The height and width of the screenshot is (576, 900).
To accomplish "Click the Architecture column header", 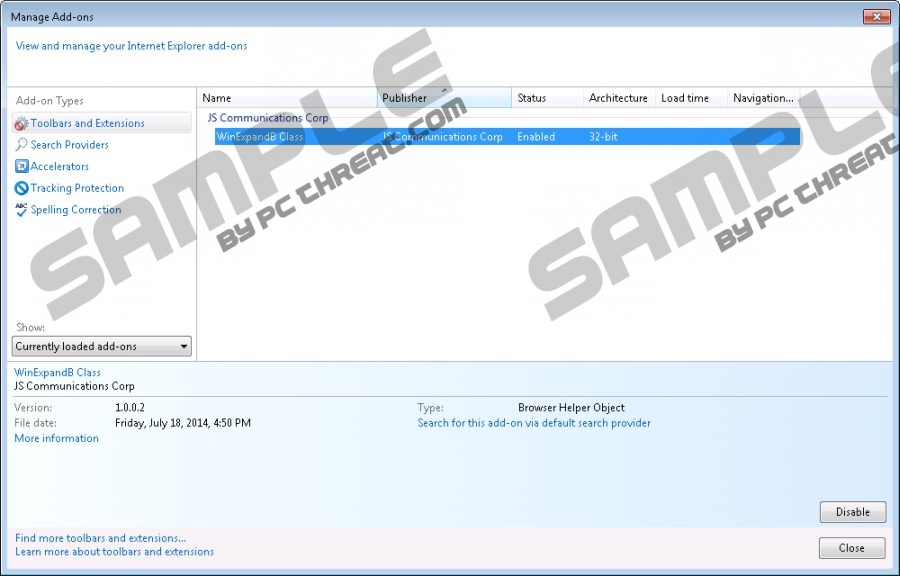I will [618, 98].
